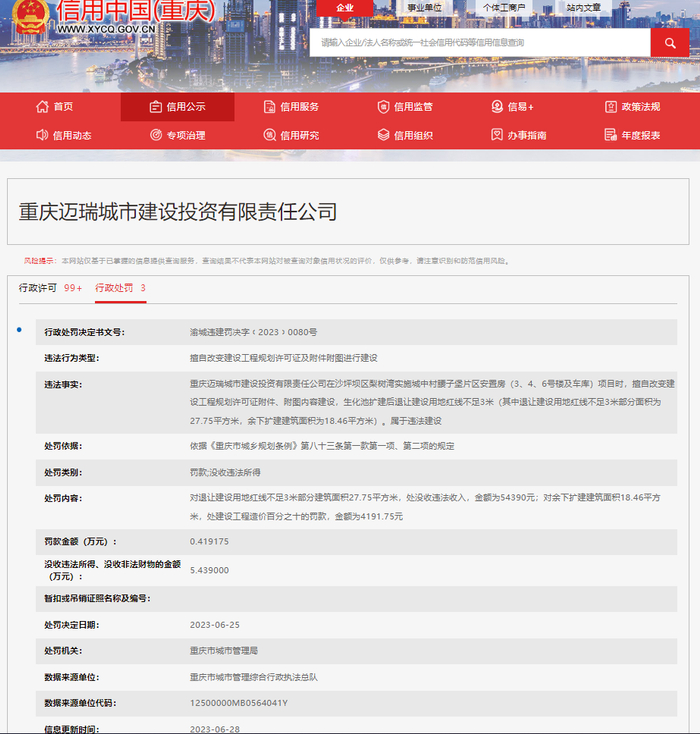Click the decision number 渝城违建罚决字〔2023〕0080号
This screenshot has height=734, width=700.
click(x=253, y=332)
